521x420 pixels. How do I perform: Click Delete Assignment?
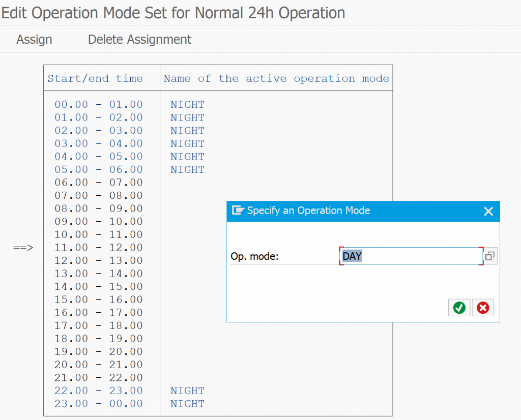tap(139, 39)
